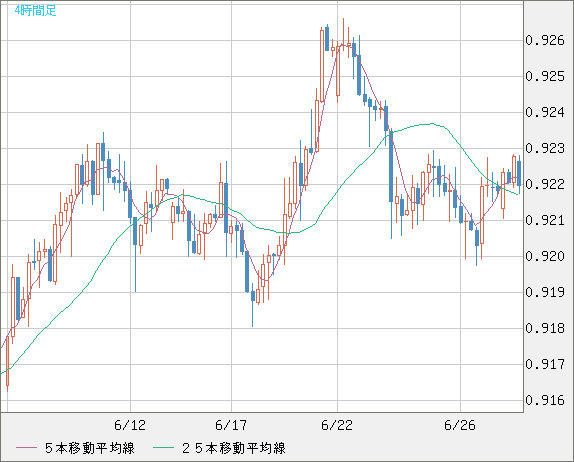Click the 0.916 price axis label

point(545,400)
